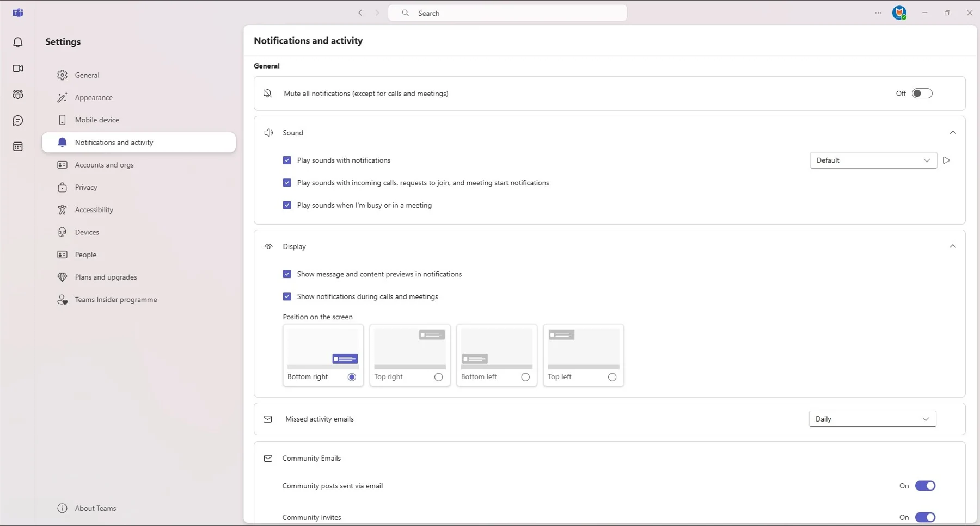This screenshot has width=980, height=526.
Task: Click the Mobile device phone icon
Action: point(63,120)
